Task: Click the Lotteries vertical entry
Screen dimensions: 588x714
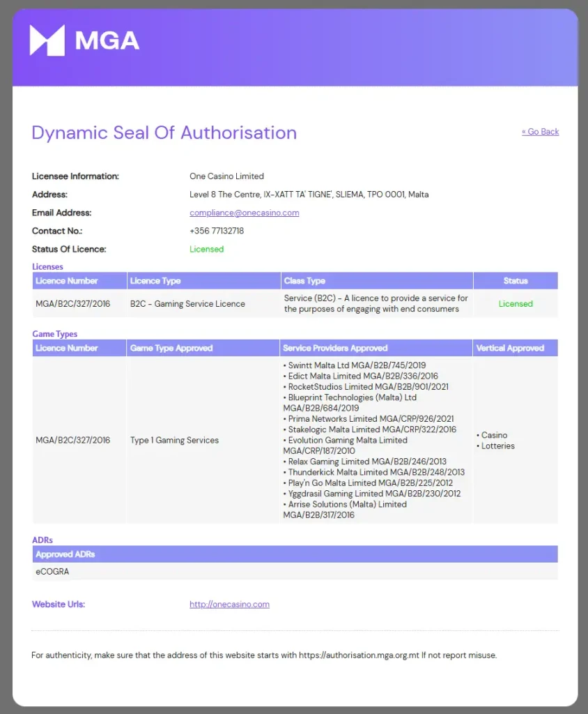Action: [495, 446]
